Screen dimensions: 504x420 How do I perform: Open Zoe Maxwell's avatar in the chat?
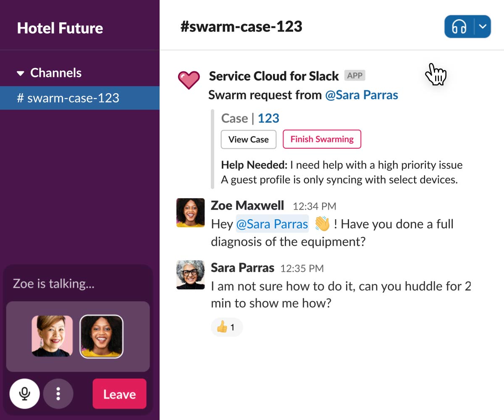(190, 213)
